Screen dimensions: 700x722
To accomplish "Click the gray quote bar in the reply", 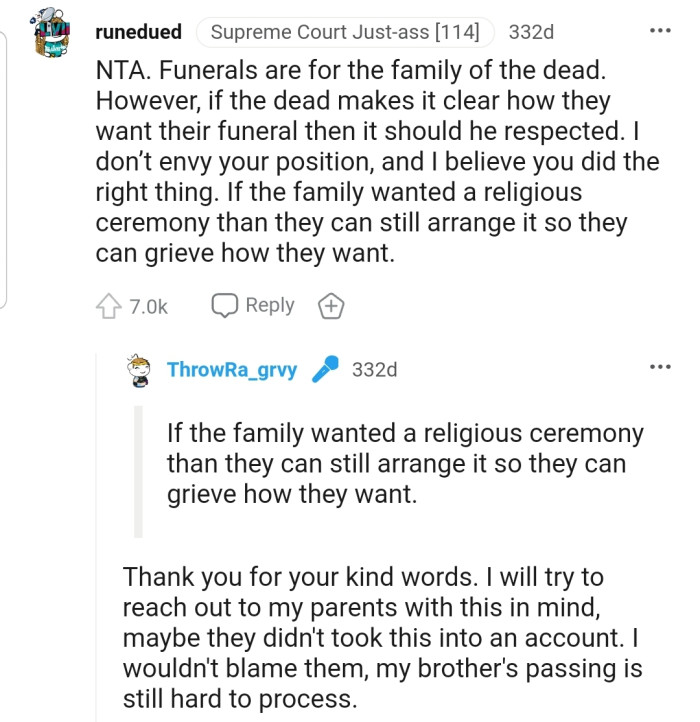I will click(x=138, y=471).
